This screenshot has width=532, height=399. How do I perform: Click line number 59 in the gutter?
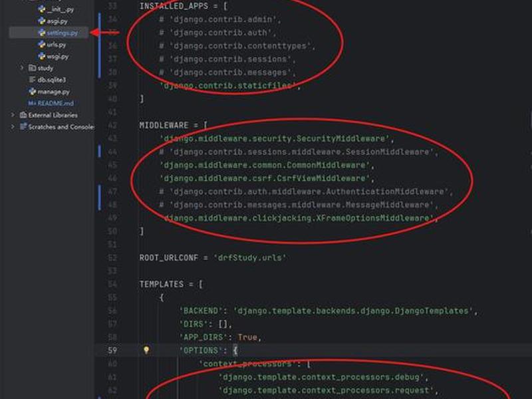point(112,350)
